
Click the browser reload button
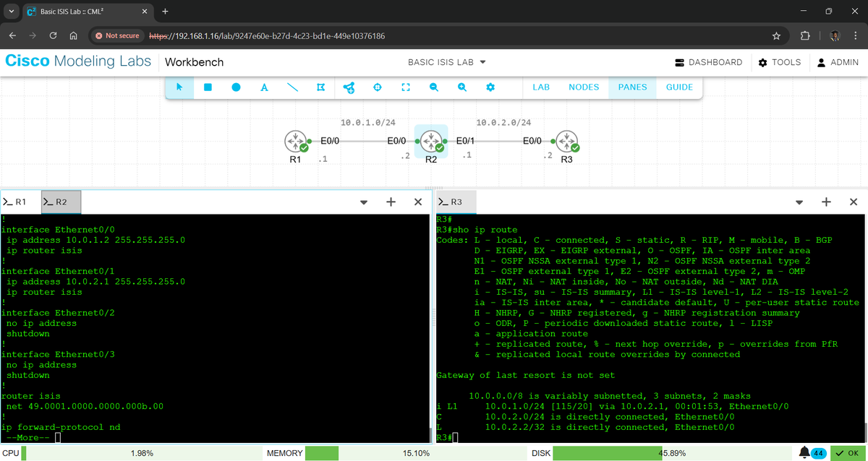click(x=53, y=35)
